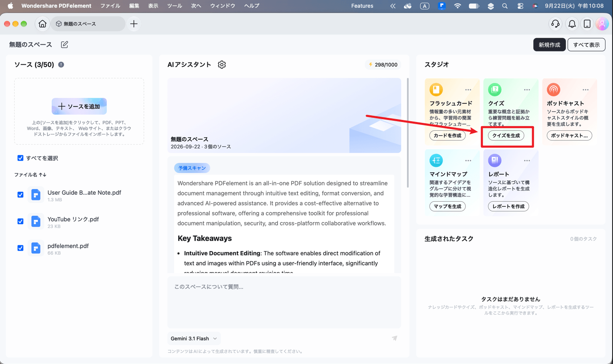
Task: Open Wi-Fi status in menu bar
Action: (x=457, y=6)
